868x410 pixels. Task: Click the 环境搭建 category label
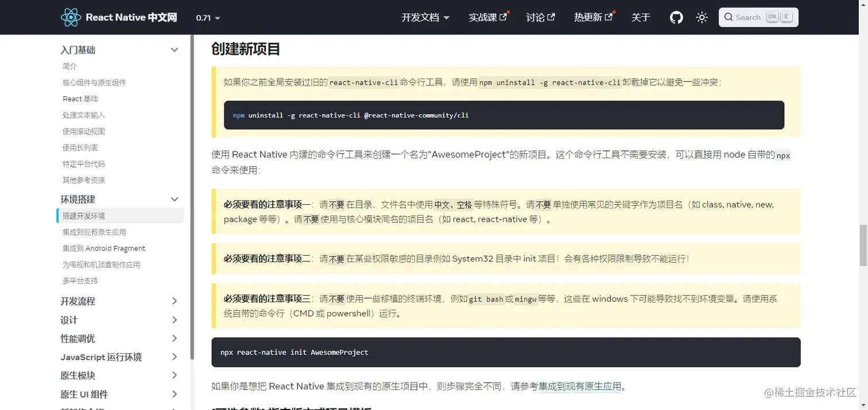pos(78,199)
